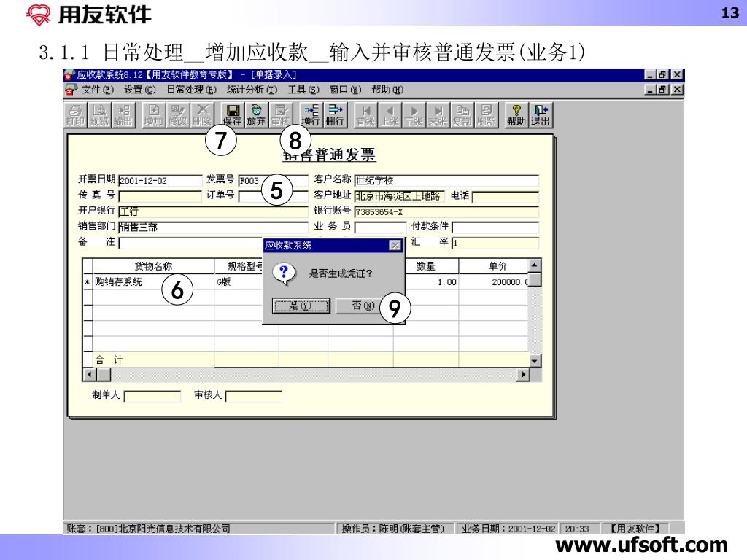Click the 货物名称 column header
747x560 pixels.
point(153,266)
